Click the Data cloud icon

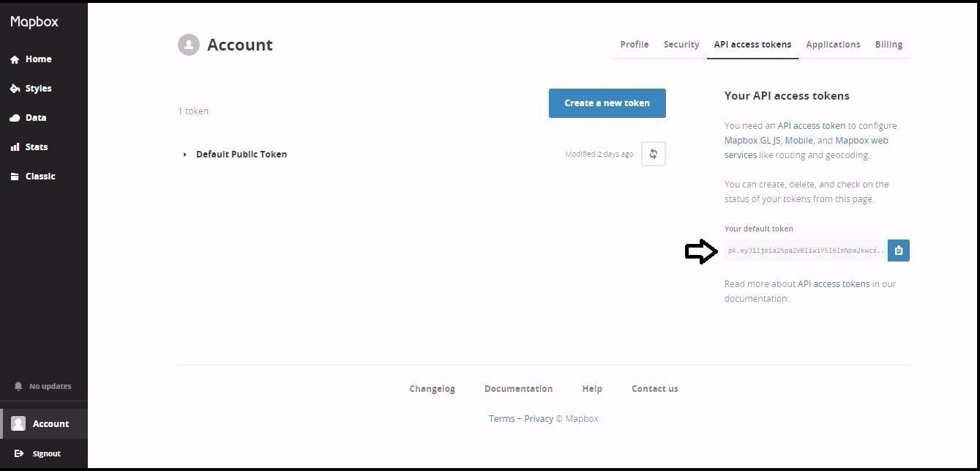point(15,118)
